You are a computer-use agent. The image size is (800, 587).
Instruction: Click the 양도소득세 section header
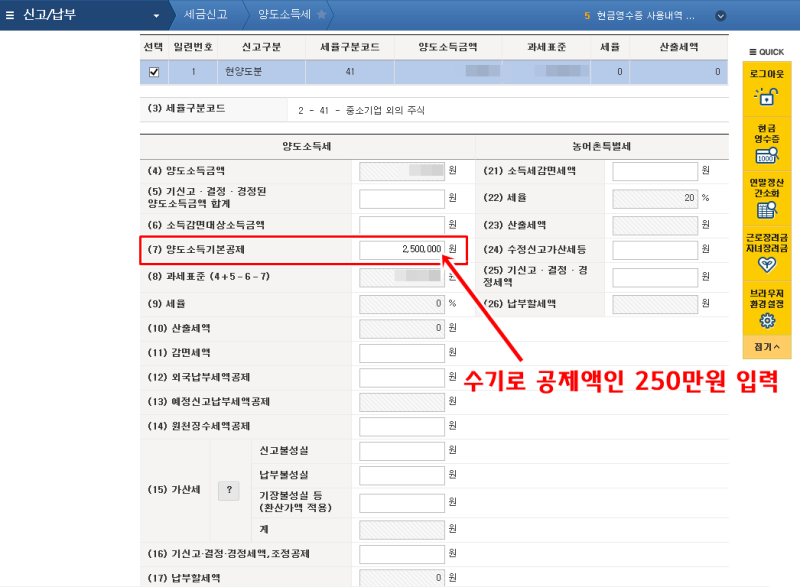[x=307, y=147]
